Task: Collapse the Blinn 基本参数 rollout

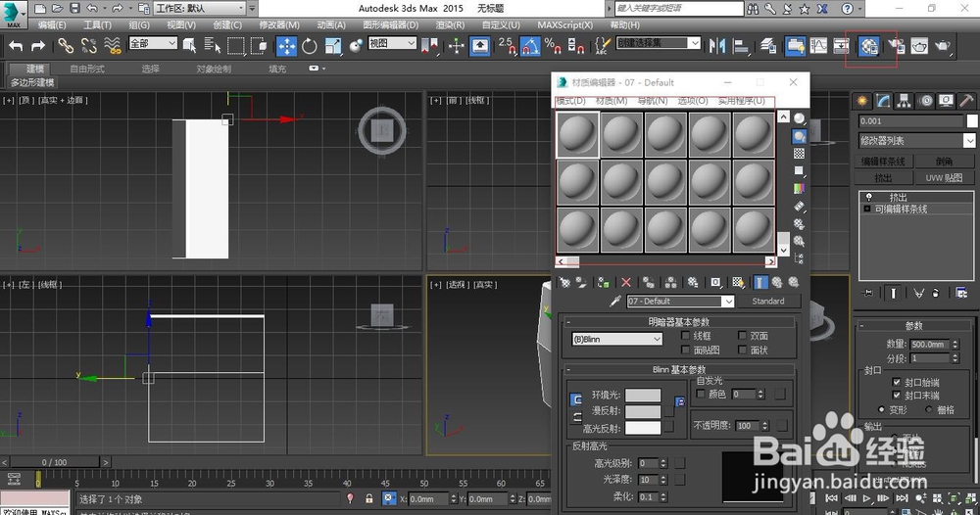Action: 679,369
